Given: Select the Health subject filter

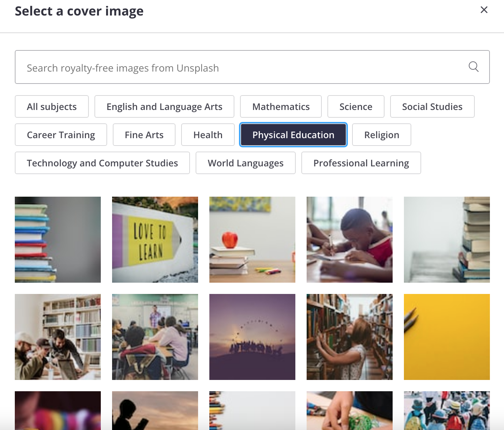Looking at the screenshot, I should [x=208, y=135].
